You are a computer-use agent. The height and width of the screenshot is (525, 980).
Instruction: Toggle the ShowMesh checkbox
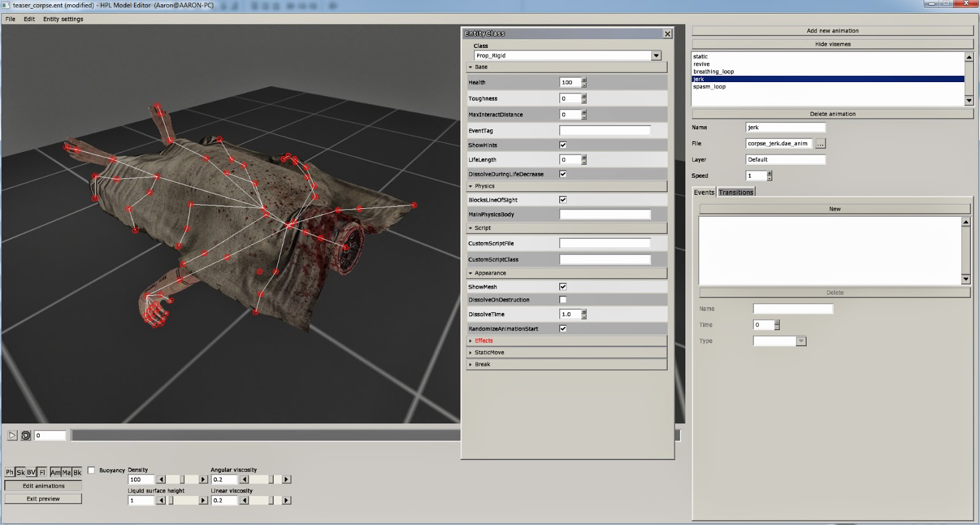tap(563, 287)
